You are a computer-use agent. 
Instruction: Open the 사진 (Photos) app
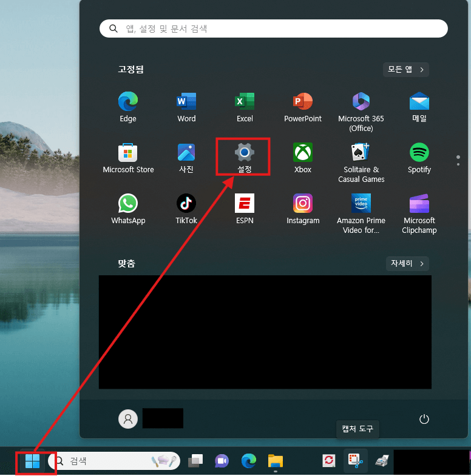186,158
